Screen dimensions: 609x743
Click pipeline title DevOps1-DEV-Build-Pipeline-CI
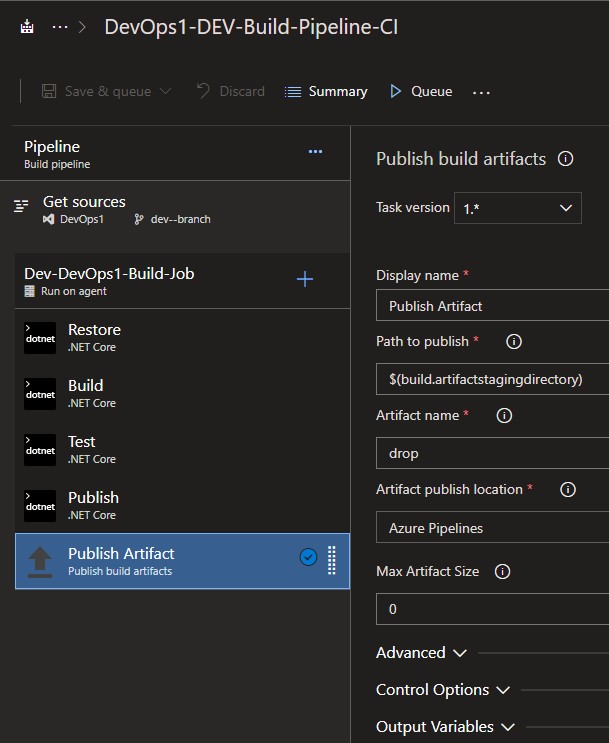(251, 27)
